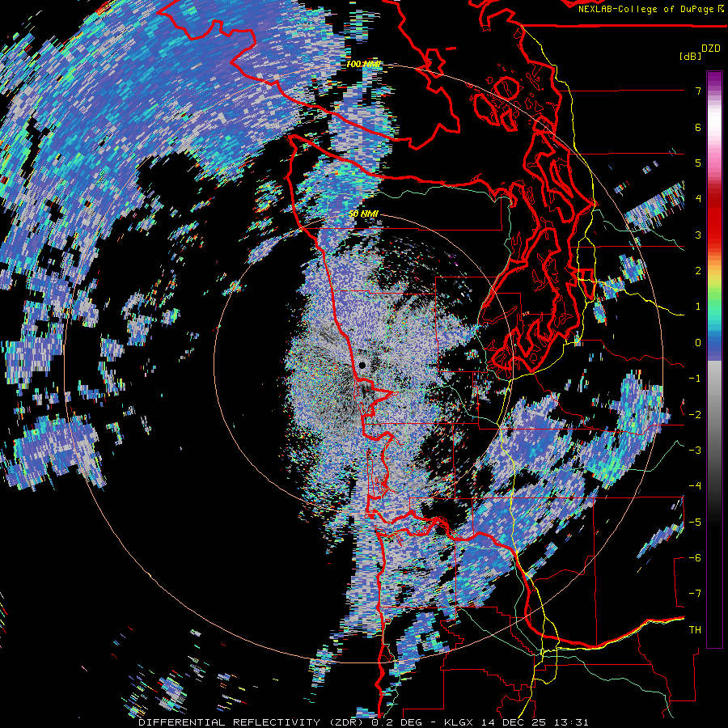Click the -7 value on color scale

695,594
